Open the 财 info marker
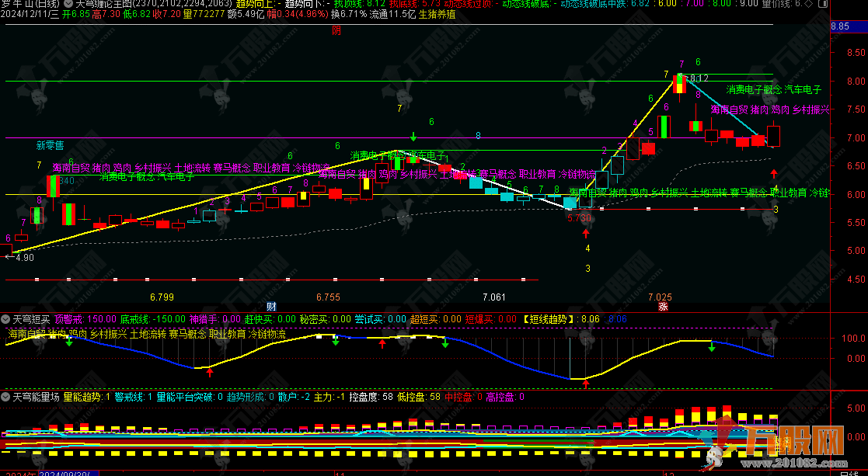 271,307
